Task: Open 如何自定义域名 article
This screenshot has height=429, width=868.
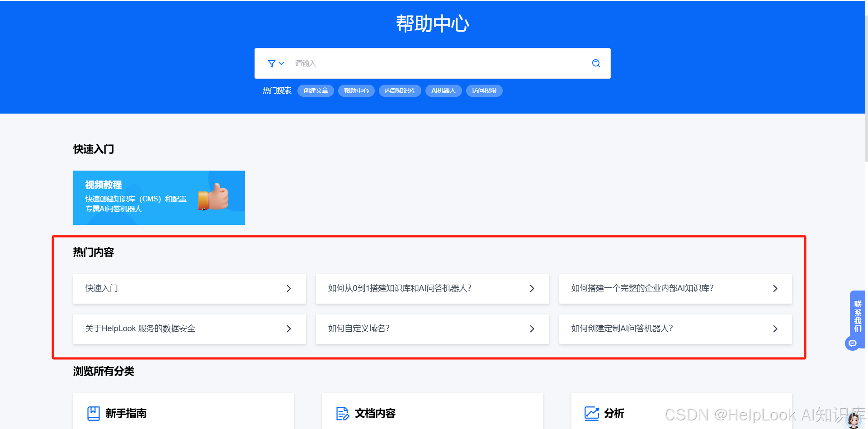Action: [432, 329]
